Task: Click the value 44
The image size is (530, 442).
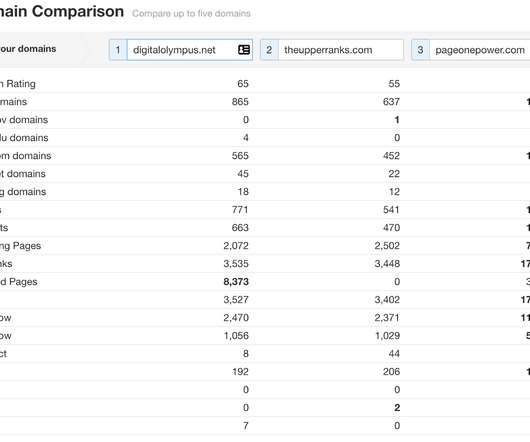Action: click(x=394, y=354)
